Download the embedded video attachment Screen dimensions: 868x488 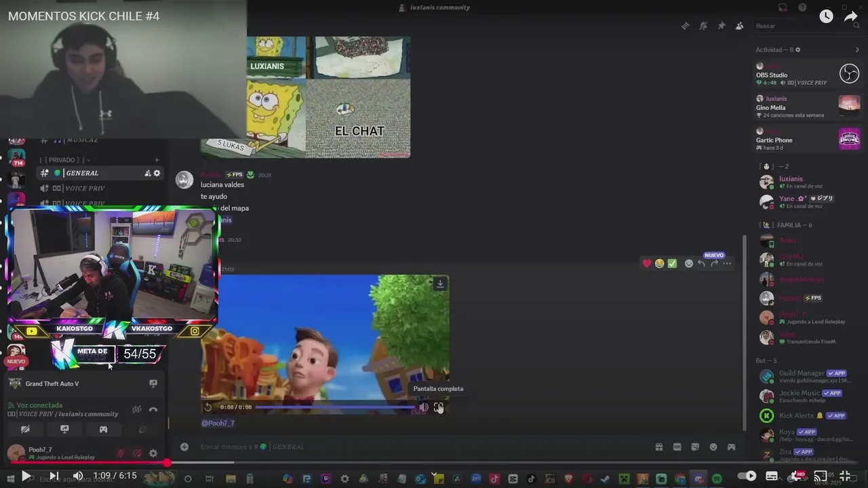point(440,284)
